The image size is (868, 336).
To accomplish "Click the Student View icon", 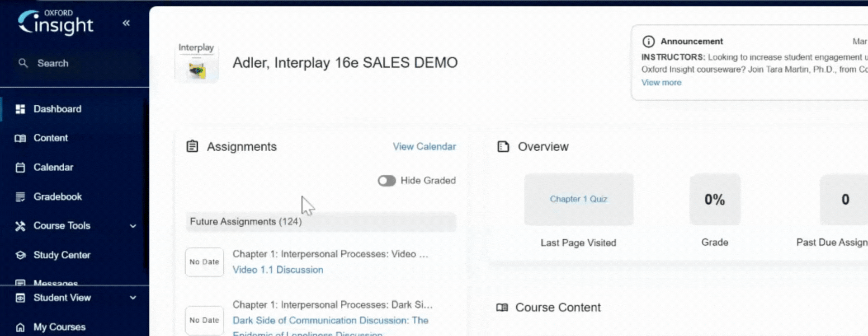I will [x=20, y=298].
